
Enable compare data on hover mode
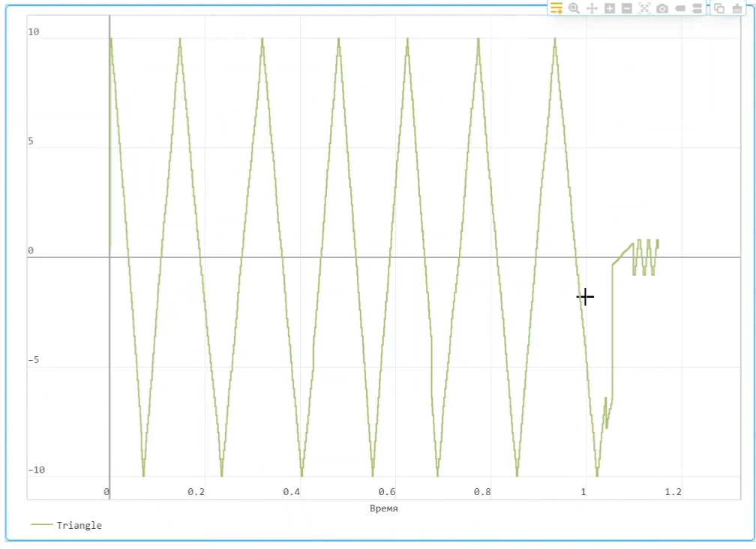coord(697,8)
